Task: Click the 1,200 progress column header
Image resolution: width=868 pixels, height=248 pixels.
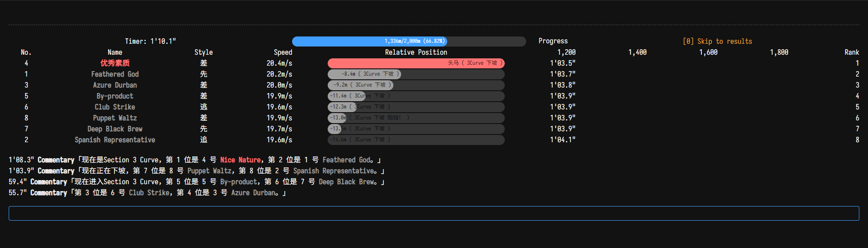Action: (x=566, y=52)
